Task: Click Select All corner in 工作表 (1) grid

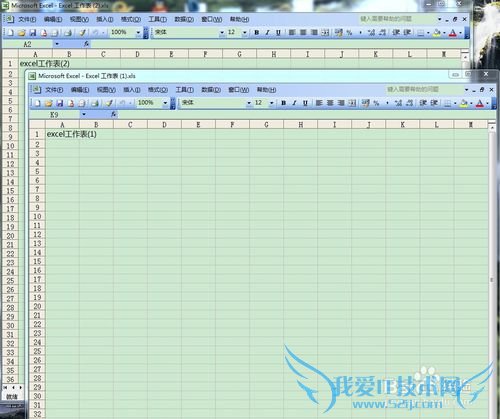Action: tap(37, 125)
